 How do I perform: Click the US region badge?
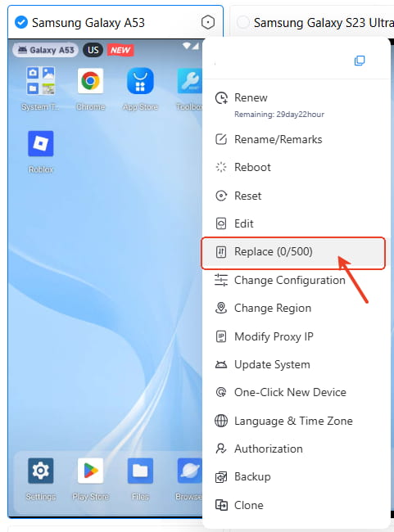click(x=93, y=50)
